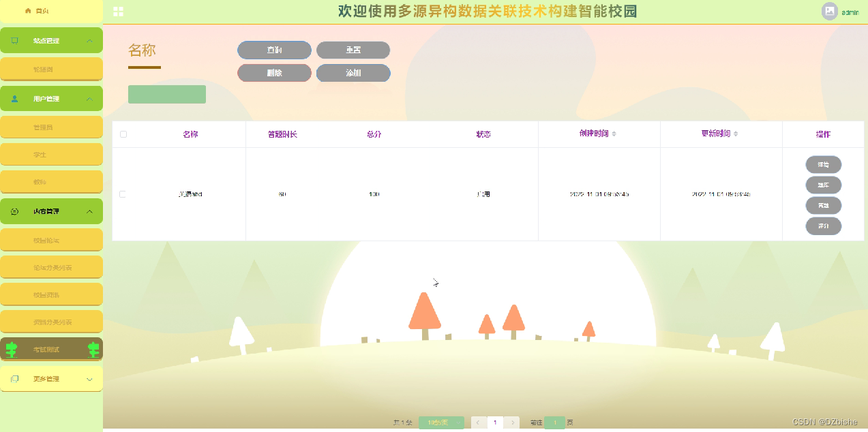Collapse the 内容管理 section chevron

(x=89, y=212)
